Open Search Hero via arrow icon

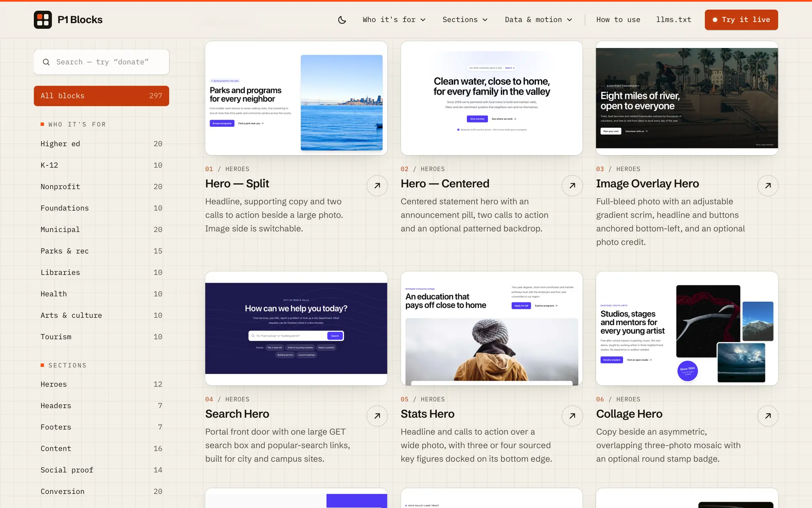[377, 416]
